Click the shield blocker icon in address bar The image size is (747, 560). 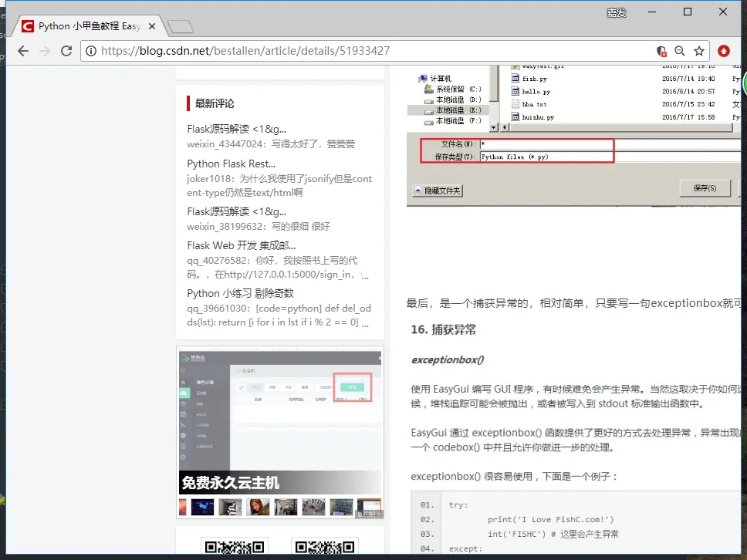click(x=661, y=51)
